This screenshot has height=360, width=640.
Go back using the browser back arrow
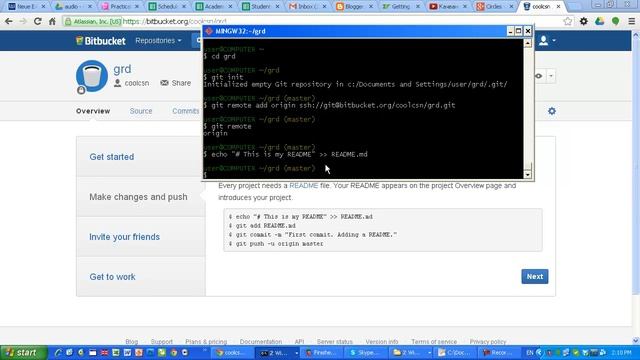(9, 21)
